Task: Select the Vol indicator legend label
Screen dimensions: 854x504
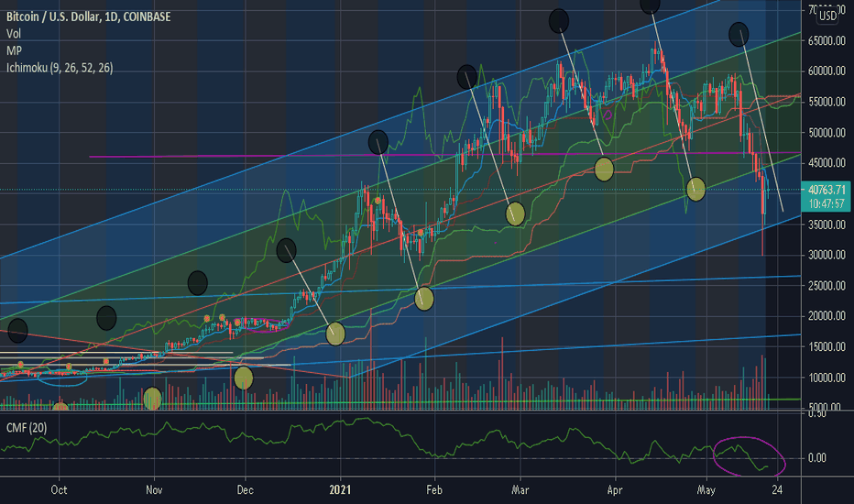Action: click(x=14, y=34)
